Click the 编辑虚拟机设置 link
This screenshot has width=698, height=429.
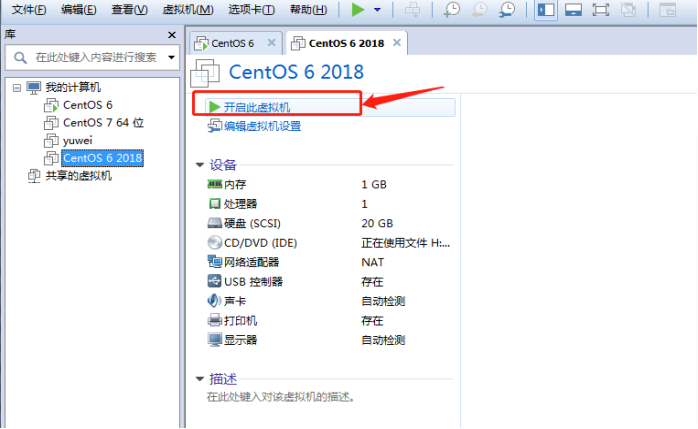262,126
